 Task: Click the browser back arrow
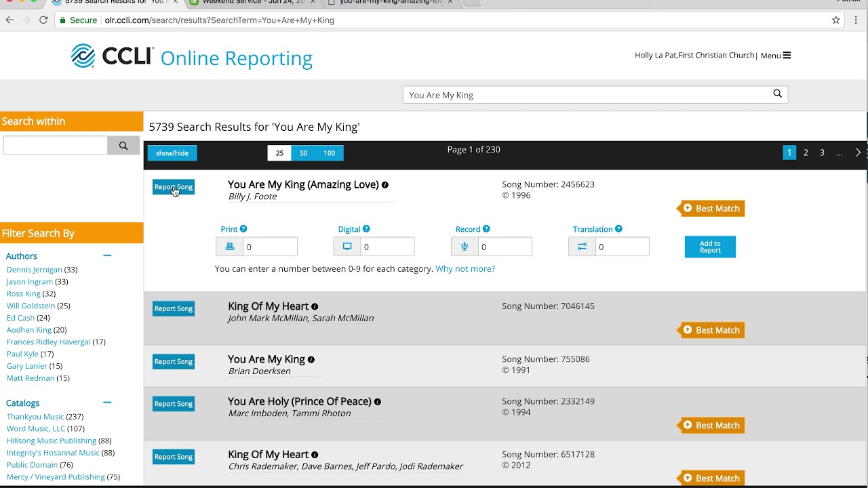point(9,20)
